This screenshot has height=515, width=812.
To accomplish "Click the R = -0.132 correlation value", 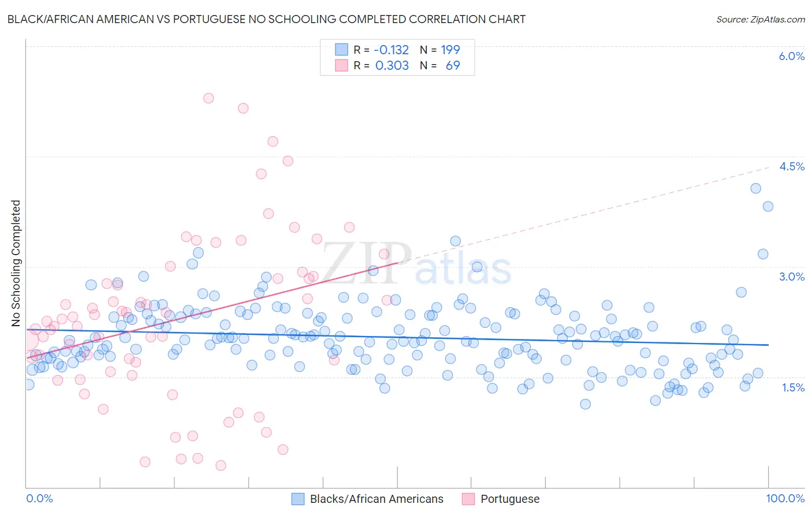I will coord(381,50).
